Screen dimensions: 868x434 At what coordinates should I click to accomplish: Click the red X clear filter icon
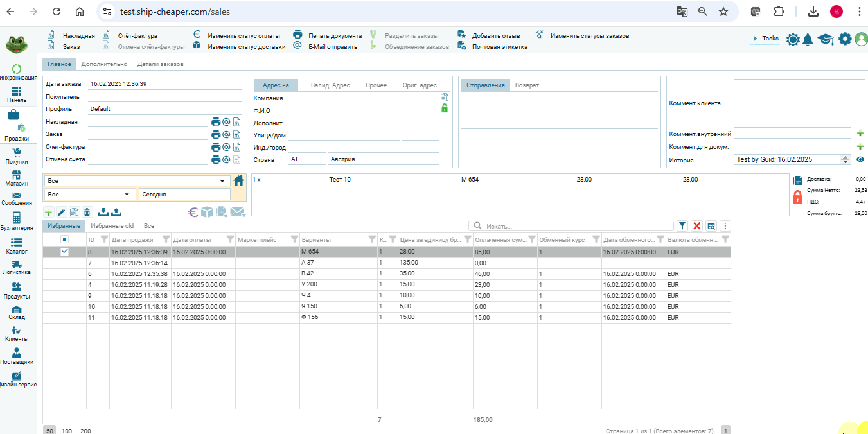pyautogui.click(x=696, y=226)
